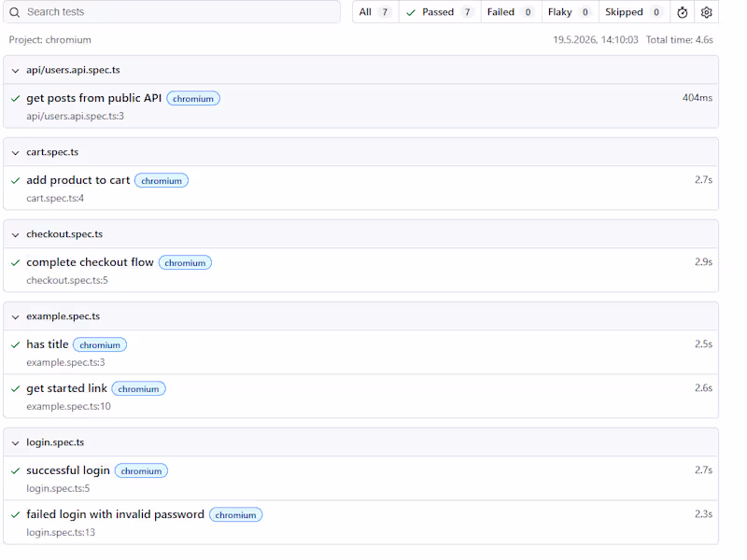The width and height of the screenshot is (747, 560).
Task: Collapse api/users.api.spec.ts group chevron
Action: 15,71
